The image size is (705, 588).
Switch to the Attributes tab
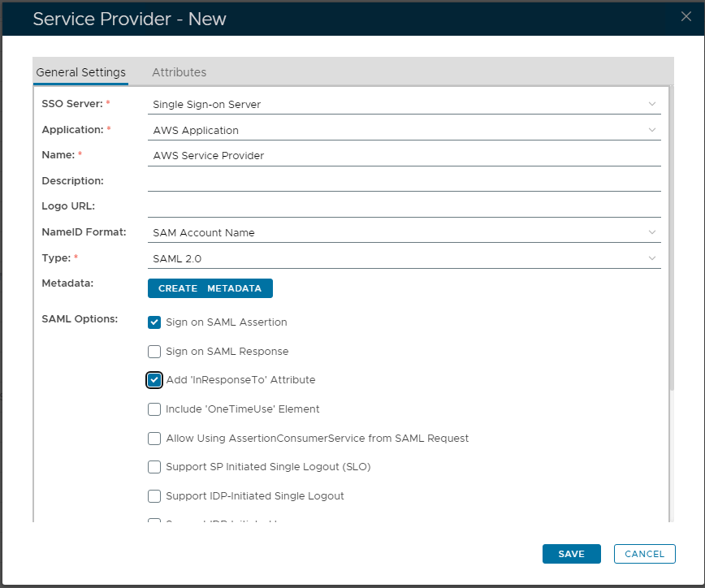[179, 72]
